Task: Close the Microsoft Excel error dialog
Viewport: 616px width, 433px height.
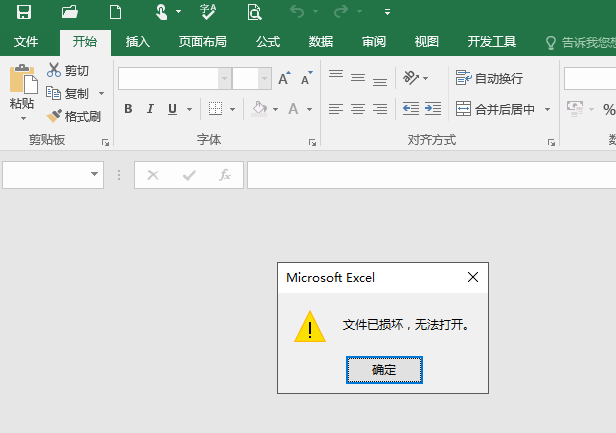Action: pos(473,277)
